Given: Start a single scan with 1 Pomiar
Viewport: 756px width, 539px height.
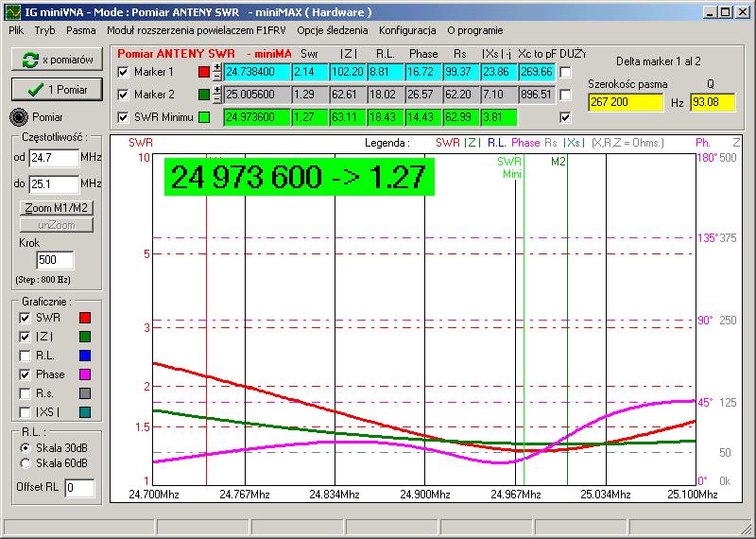Looking at the screenshot, I should [x=56, y=89].
